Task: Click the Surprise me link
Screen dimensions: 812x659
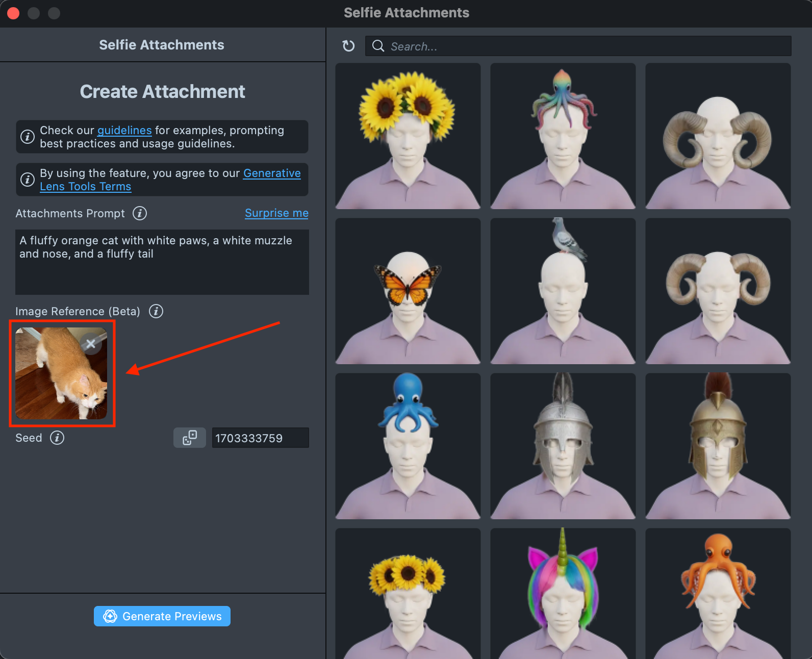Action: [x=276, y=213]
